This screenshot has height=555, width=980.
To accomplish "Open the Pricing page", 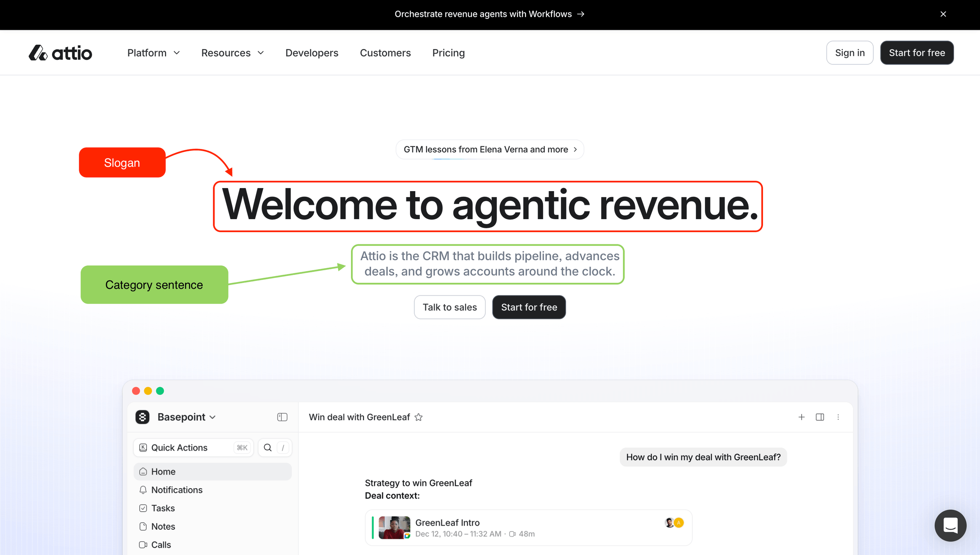I will tap(448, 53).
